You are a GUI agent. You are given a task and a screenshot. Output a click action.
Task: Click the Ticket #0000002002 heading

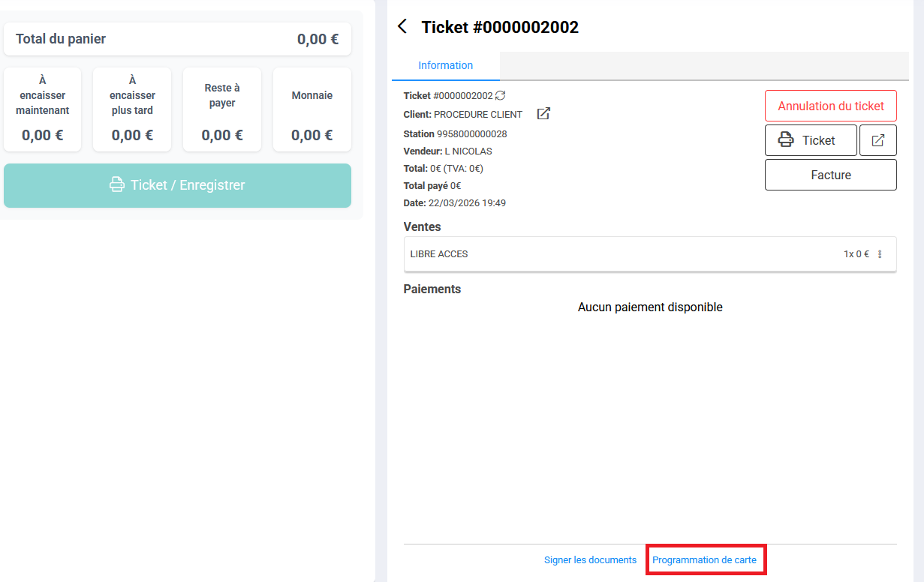tap(500, 28)
